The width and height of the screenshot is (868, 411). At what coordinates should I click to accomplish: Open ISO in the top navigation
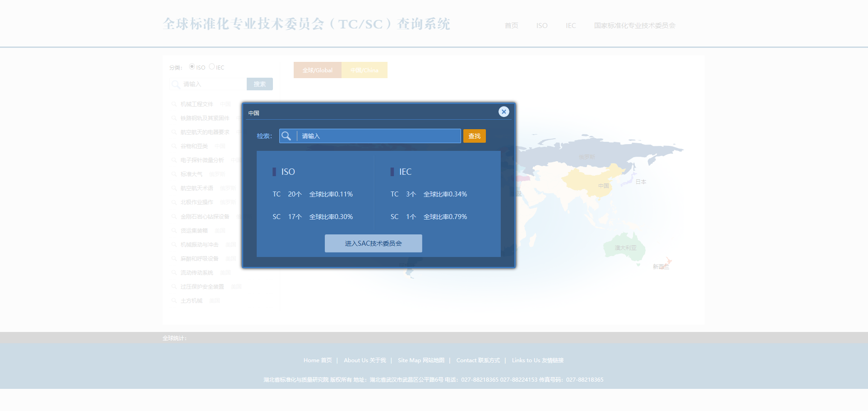[542, 26]
